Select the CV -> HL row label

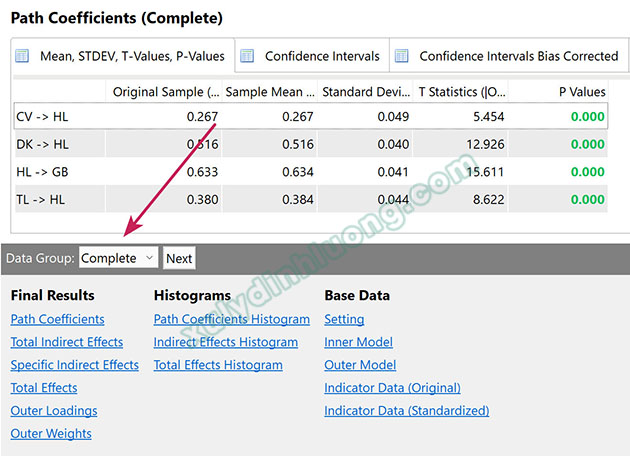click(x=42, y=117)
